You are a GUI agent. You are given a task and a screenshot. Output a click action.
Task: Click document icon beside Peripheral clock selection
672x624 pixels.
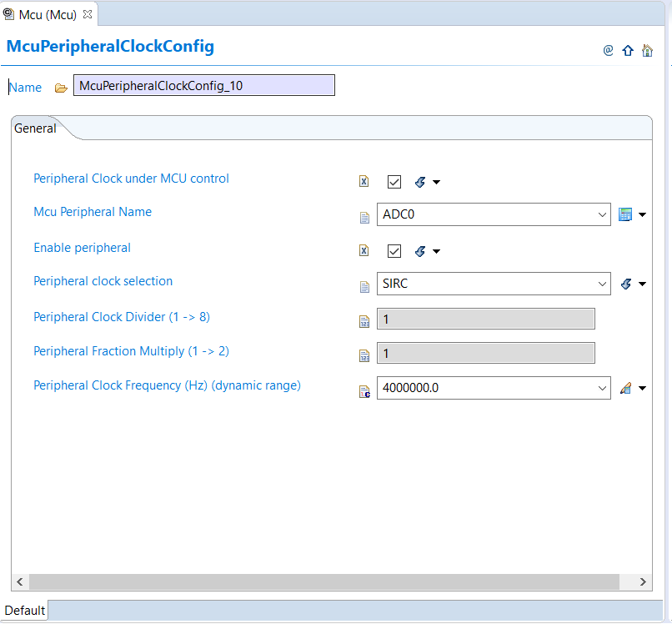(x=364, y=287)
